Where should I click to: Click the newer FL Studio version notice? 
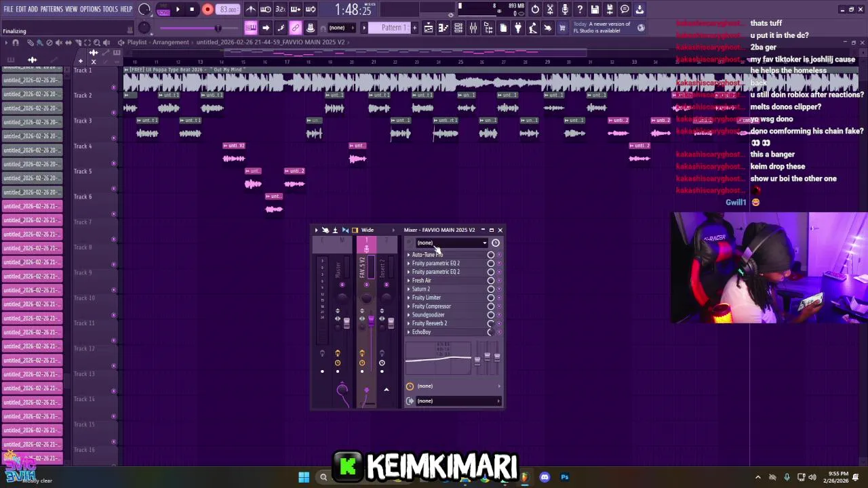coord(602,28)
